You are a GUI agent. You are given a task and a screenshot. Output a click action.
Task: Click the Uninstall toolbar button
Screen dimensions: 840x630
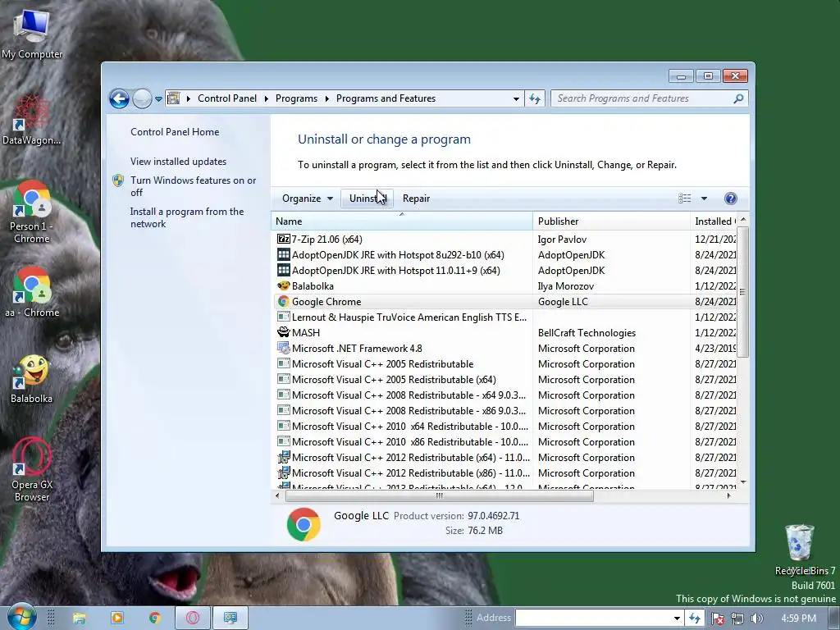coord(367,199)
